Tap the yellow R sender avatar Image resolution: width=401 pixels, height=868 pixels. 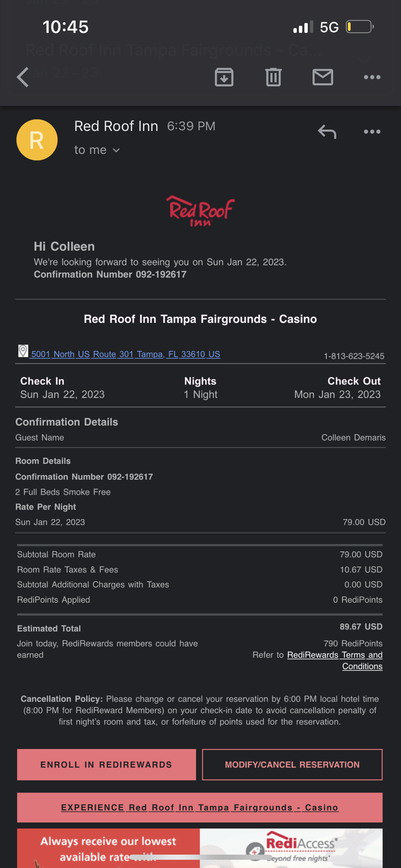37,140
